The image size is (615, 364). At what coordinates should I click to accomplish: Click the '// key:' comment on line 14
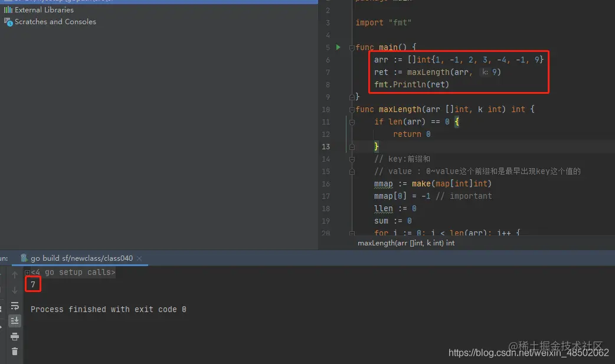(402, 159)
